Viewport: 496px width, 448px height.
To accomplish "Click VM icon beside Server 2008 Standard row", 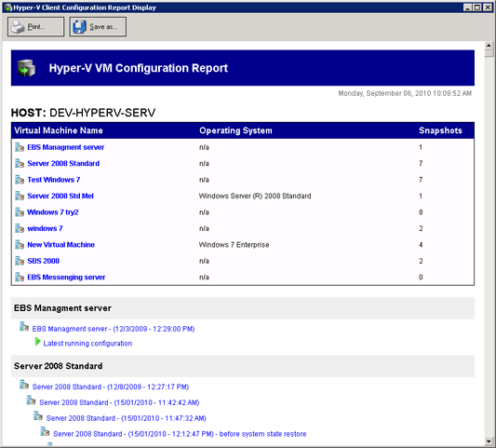I will point(20,163).
